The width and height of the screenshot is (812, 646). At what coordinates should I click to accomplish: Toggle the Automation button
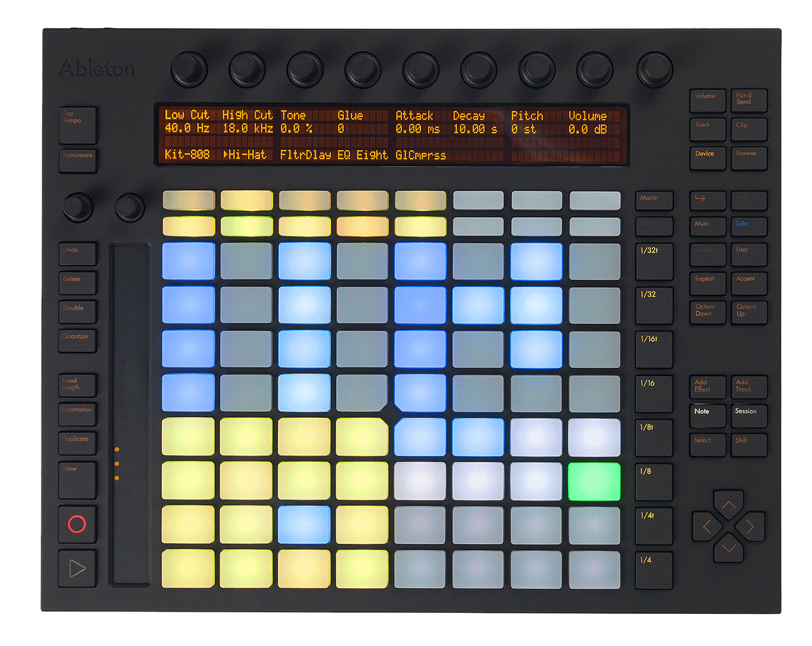77,414
